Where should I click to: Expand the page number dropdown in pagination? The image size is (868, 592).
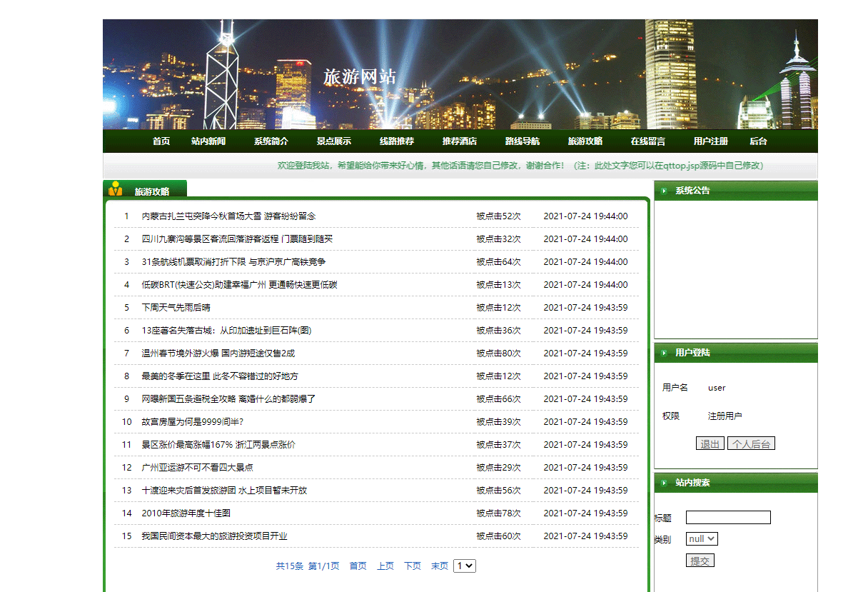(x=464, y=565)
